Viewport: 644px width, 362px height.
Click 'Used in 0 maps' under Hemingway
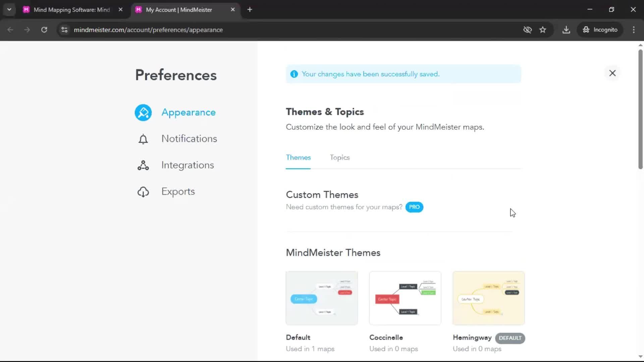coord(477,349)
